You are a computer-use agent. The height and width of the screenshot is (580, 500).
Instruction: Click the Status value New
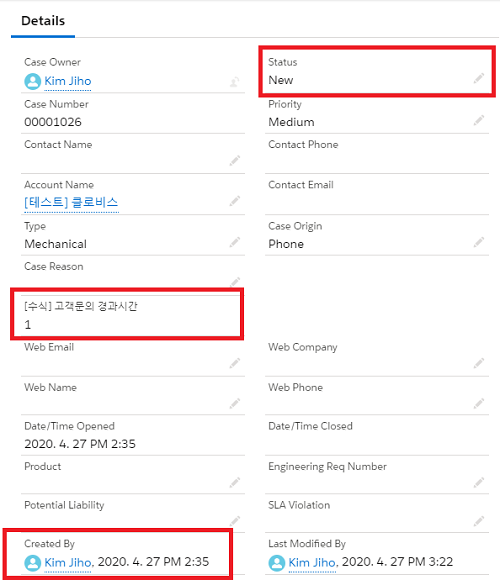coord(281,80)
